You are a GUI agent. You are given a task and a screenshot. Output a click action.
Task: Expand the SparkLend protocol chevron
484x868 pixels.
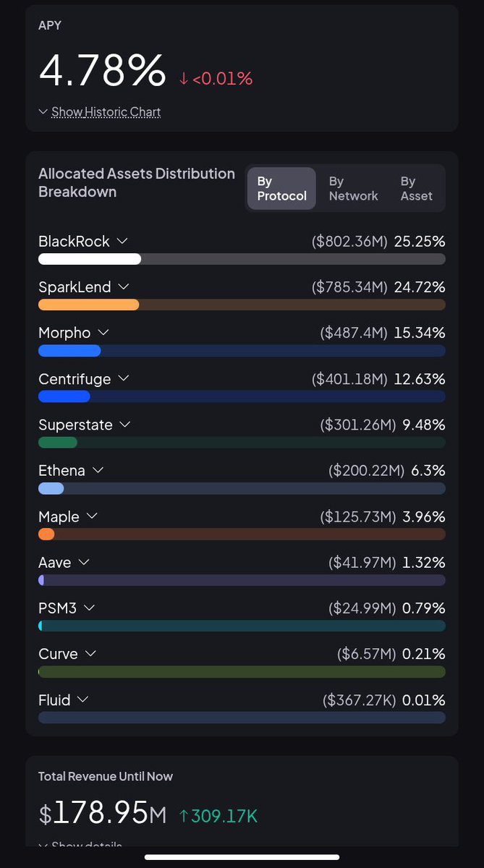pos(124,286)
